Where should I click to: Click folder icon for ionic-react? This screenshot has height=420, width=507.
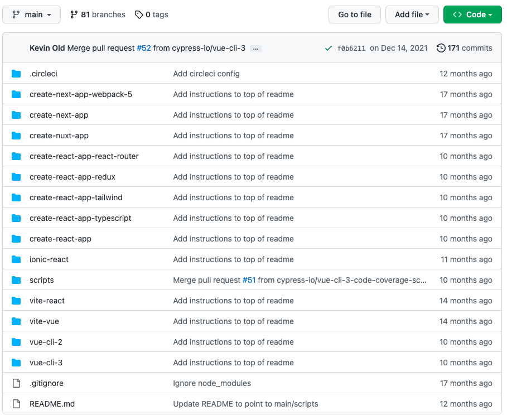coord(16,259)
